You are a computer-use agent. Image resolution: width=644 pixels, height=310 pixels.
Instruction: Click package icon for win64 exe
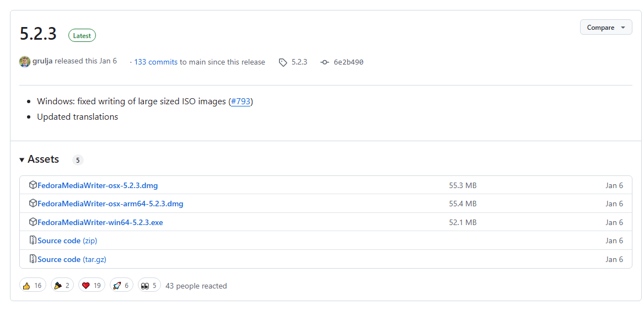click(33, 222)
